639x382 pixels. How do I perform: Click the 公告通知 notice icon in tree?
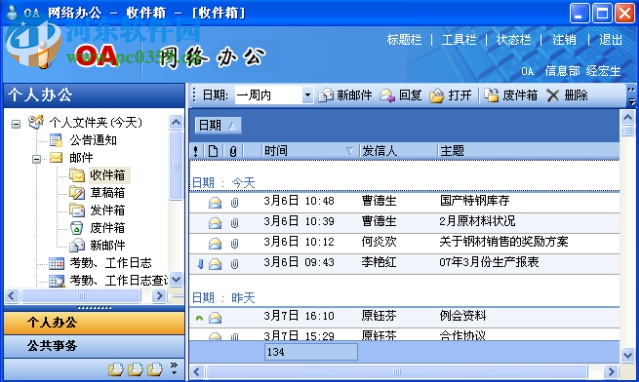pyautogui.click(x=56, y=140)
